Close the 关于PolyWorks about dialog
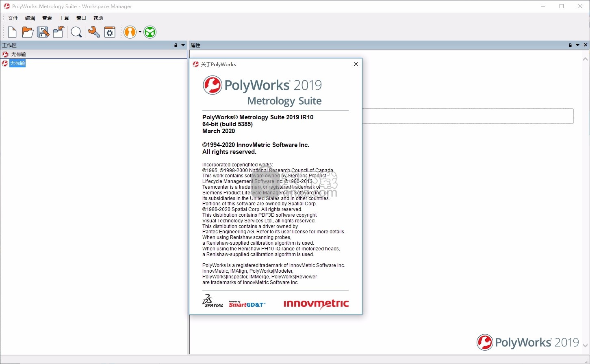 [356, 64]
